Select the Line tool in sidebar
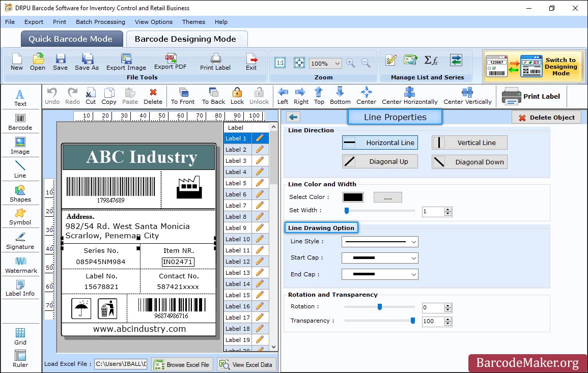 point(20,169)
